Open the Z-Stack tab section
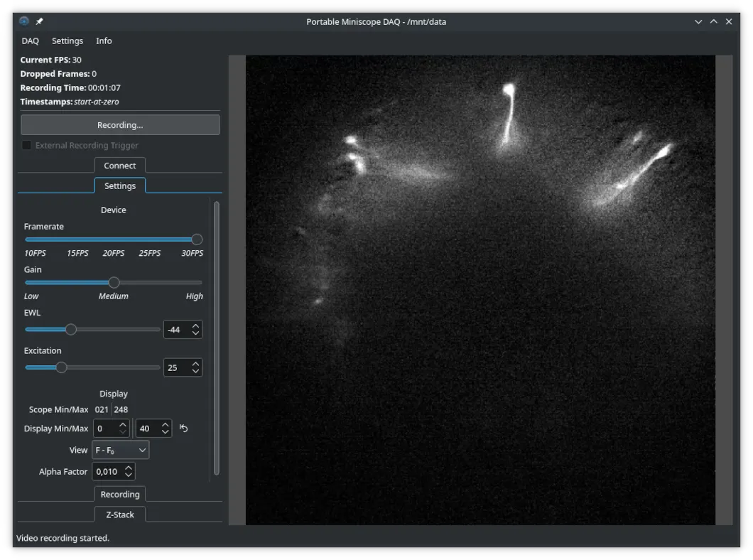Viewport: 753px width, 560px height. (120, 515)
